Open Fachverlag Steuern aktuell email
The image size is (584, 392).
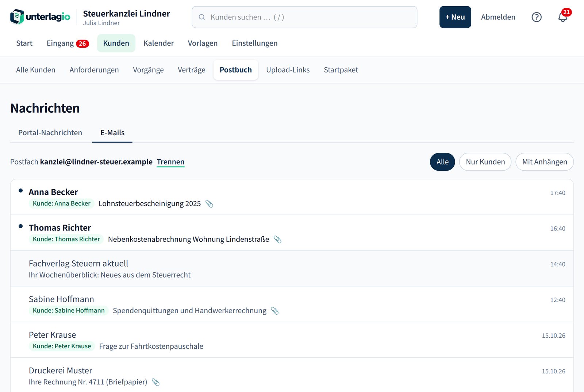(292, 269)
